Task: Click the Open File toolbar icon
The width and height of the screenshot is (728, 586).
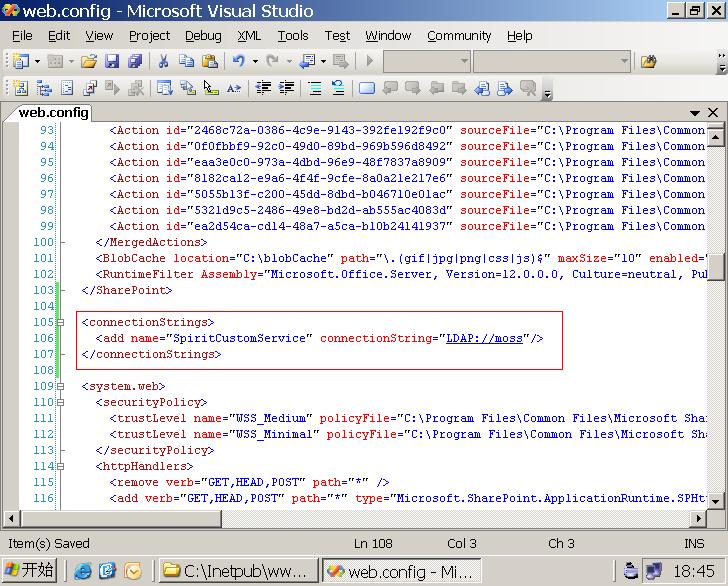Action: click(89, 62)
